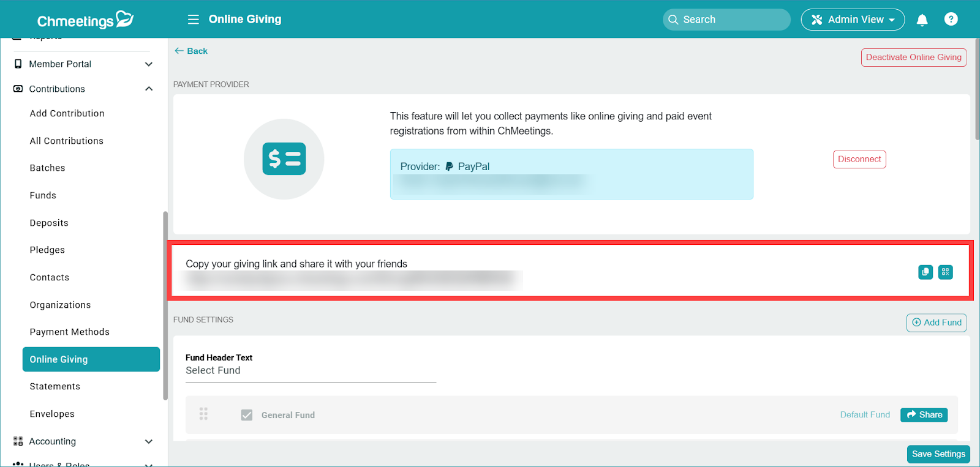
Task: Click the online giving dollar icon
Action: coord(284,159)
